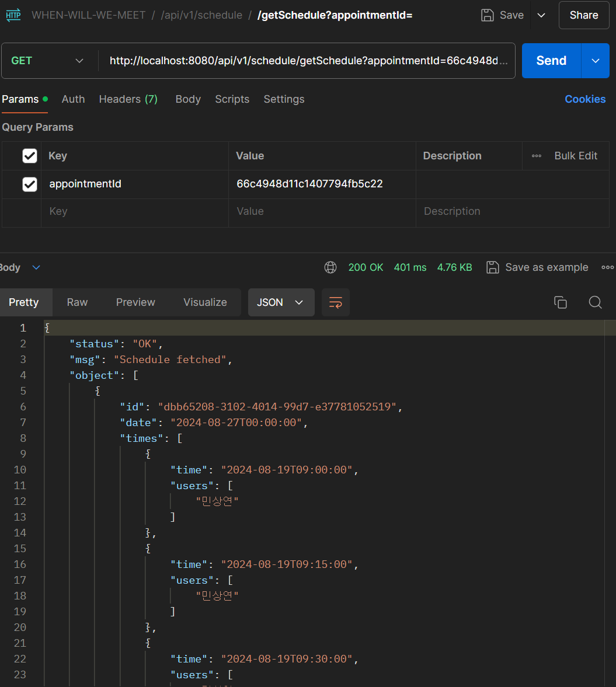Viewport: 616px width, 687px height.
Task: Copy the response with the copy icon
Action: [x=561, y=302]
